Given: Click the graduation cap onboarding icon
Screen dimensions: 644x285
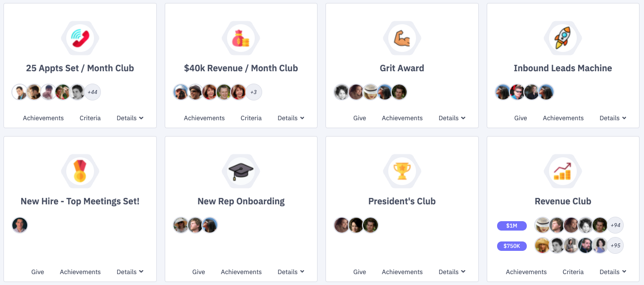Looking at the screenshot, I should 241,171.
